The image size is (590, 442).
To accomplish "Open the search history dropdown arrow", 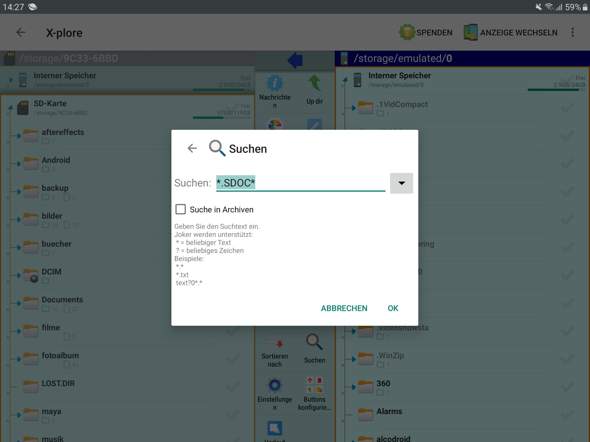I will pos(401,183).
